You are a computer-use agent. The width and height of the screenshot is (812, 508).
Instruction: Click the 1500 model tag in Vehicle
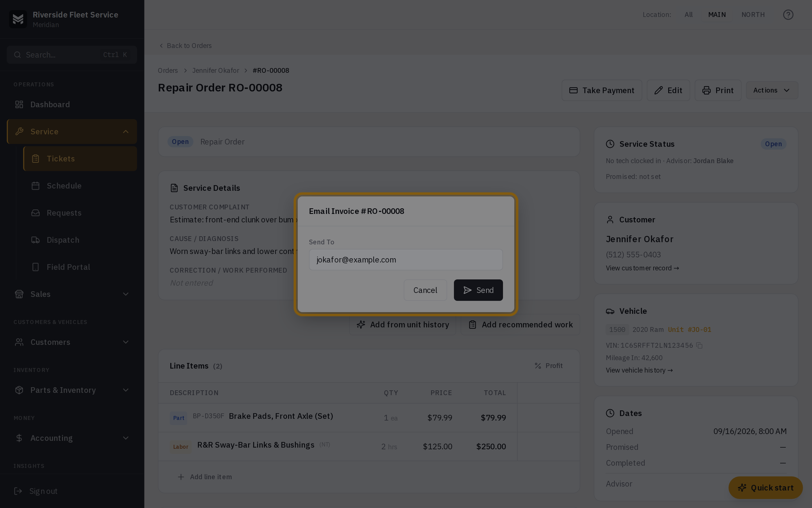pos(617,330)
